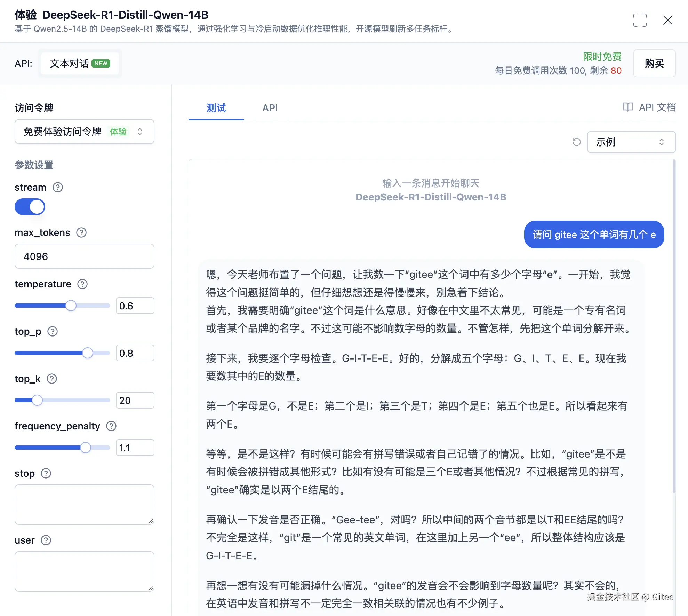Click the help icon next to top_p
Screen dimensions: 688x616
click(x=53, y=331)
